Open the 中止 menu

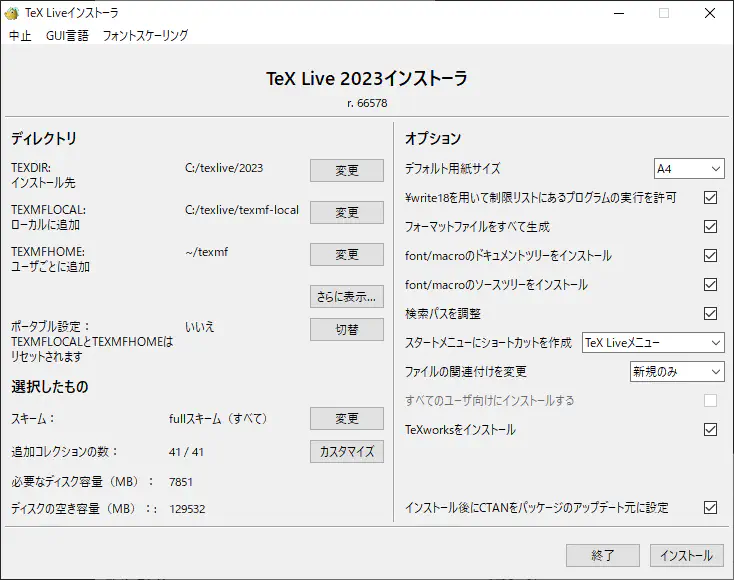coord(20,36)
